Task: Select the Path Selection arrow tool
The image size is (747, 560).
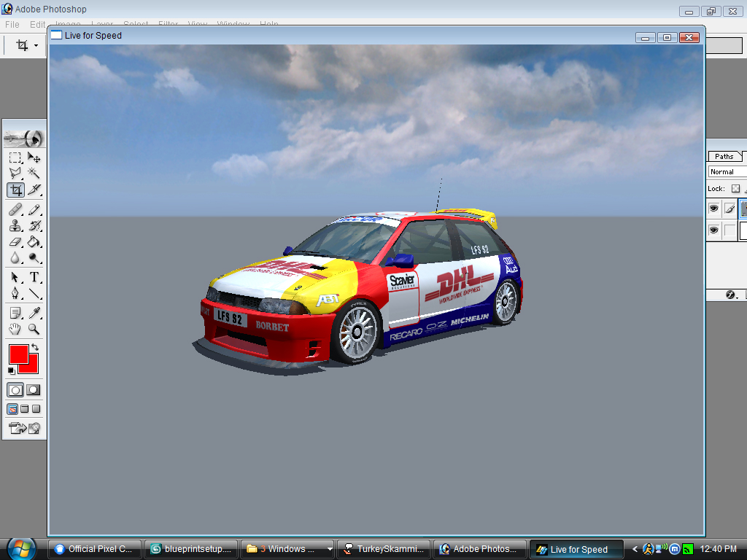Action: (x=15, y=277)
